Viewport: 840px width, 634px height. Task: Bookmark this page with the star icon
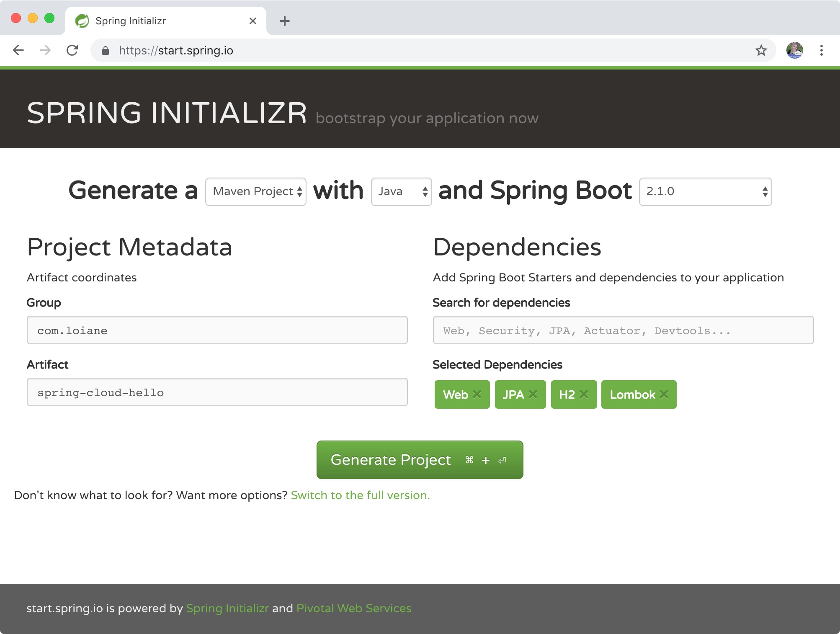761,51
